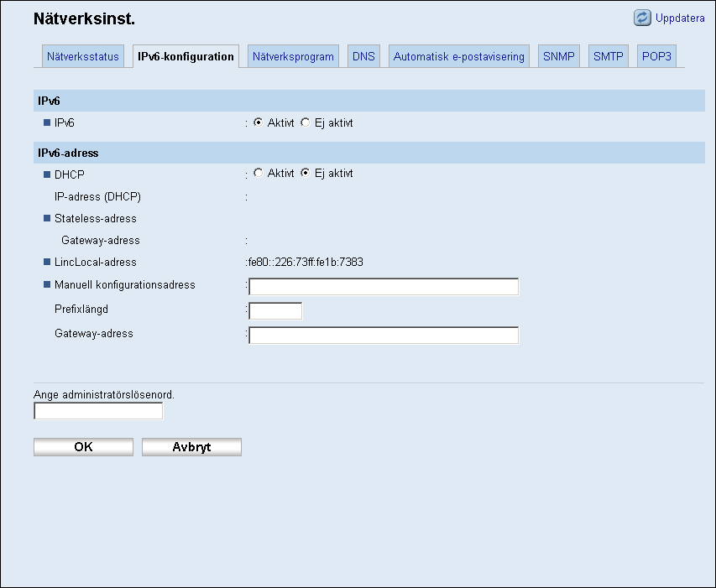Click the IP-adress (DHCP) label
The width and height of the screenshot is (716, 588).
coord(97,196)
